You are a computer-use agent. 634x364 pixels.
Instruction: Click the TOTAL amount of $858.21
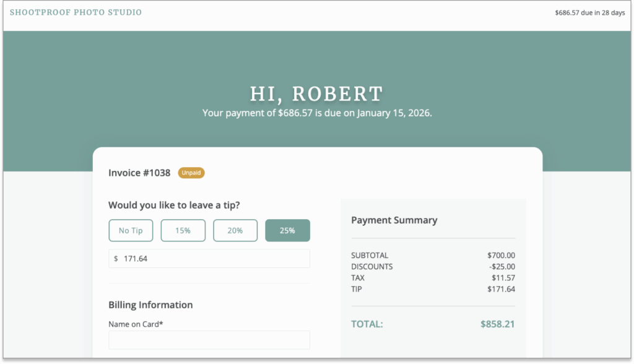(x=497, y=324)
